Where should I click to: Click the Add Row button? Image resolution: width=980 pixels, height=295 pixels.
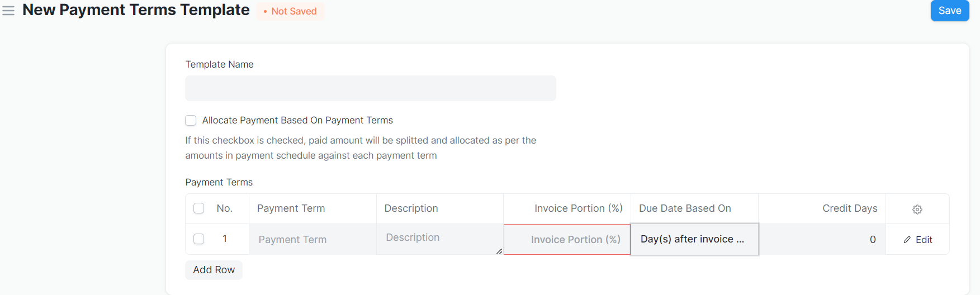[x=214, y=270]
